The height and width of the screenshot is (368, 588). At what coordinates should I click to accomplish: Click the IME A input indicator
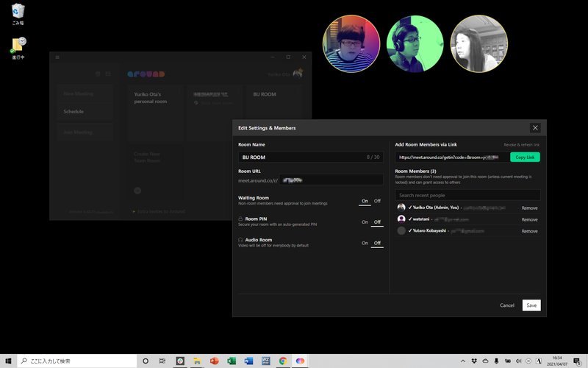tap(539, 361)
